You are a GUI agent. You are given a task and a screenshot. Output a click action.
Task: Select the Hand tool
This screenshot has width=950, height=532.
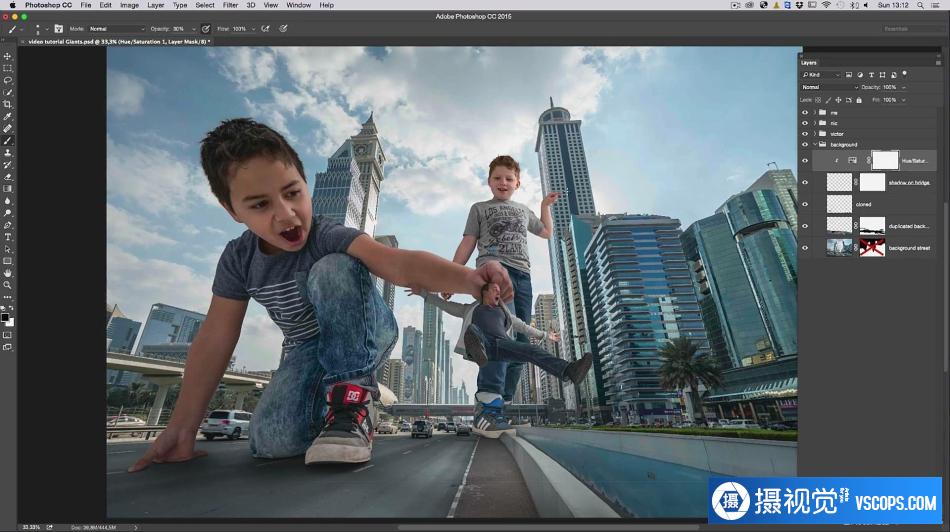tap(7, 273)
